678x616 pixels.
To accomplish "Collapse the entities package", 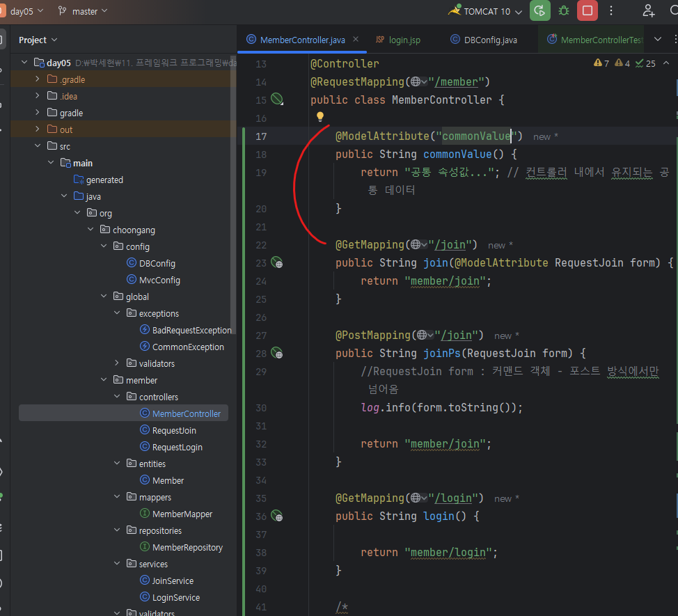I will click(x=117, y=464).
